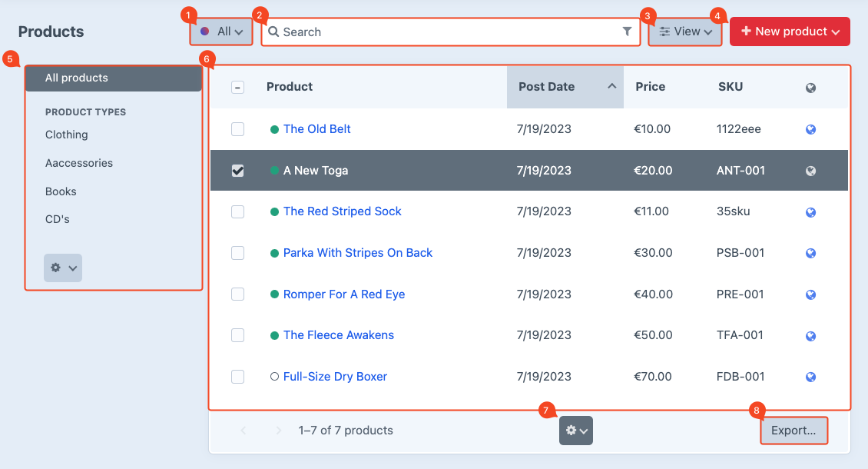
Task: Expand the View options dropdown
Action: pos(685,32)
